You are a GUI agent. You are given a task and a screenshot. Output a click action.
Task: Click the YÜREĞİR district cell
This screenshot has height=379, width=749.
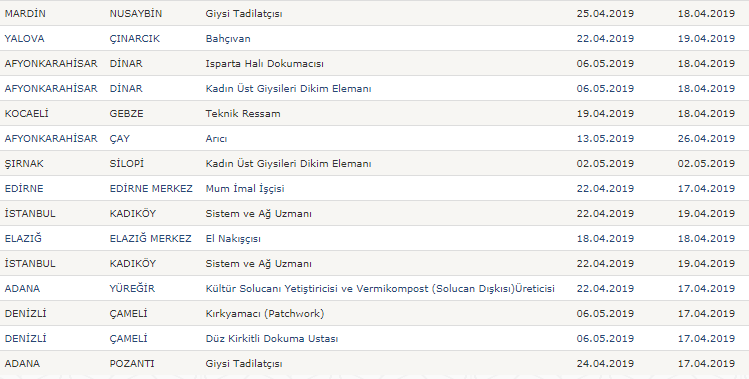(132, 289)
